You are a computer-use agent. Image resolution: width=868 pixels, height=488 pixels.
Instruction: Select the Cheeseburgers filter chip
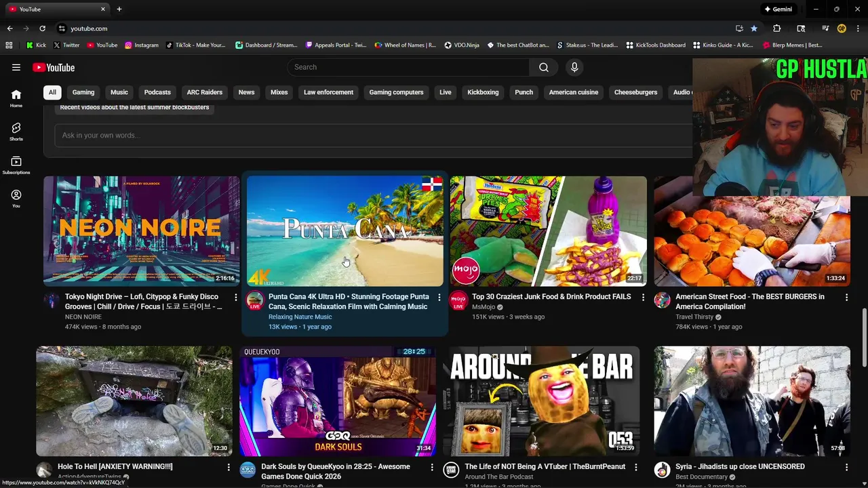635,92
